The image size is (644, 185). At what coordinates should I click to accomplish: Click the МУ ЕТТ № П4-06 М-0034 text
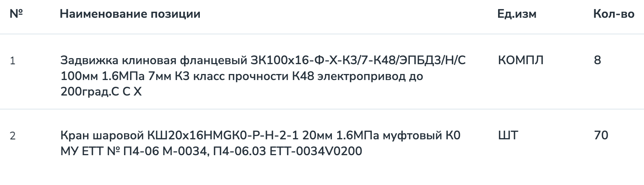pos(133,151)
